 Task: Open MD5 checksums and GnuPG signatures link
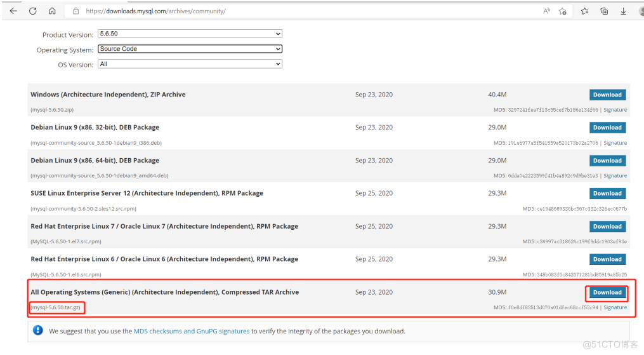pos(192,331)
